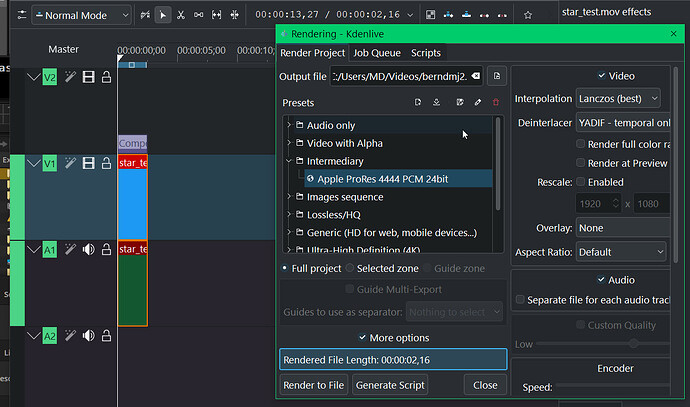Click the insert clip zone icon
The height and width of the screenshot is (407, 690).
pos(448,15)
